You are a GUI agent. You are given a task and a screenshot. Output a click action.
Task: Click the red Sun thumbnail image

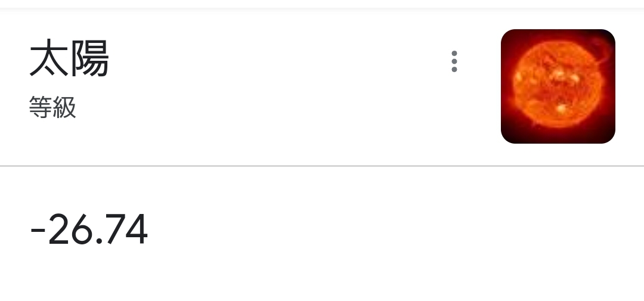[558, 86]
